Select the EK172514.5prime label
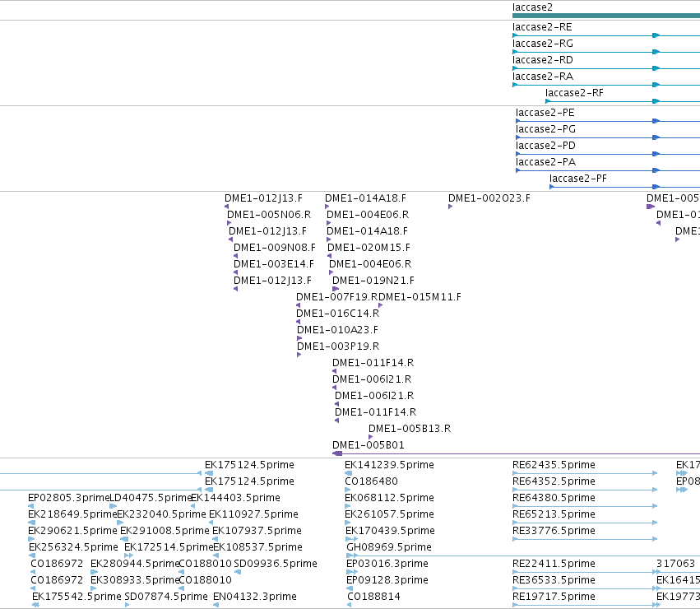Image resolution: width=700 pixels, height=609 pixels. (169, 547)
